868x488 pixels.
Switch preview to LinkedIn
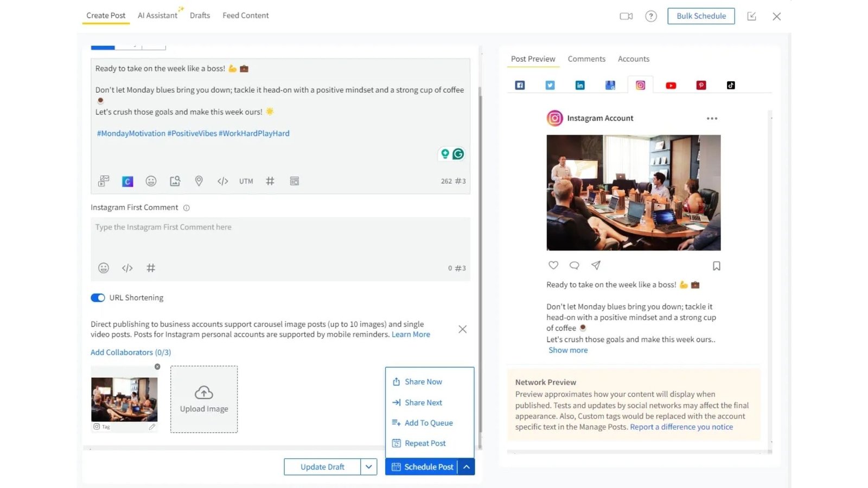(580, 85)
